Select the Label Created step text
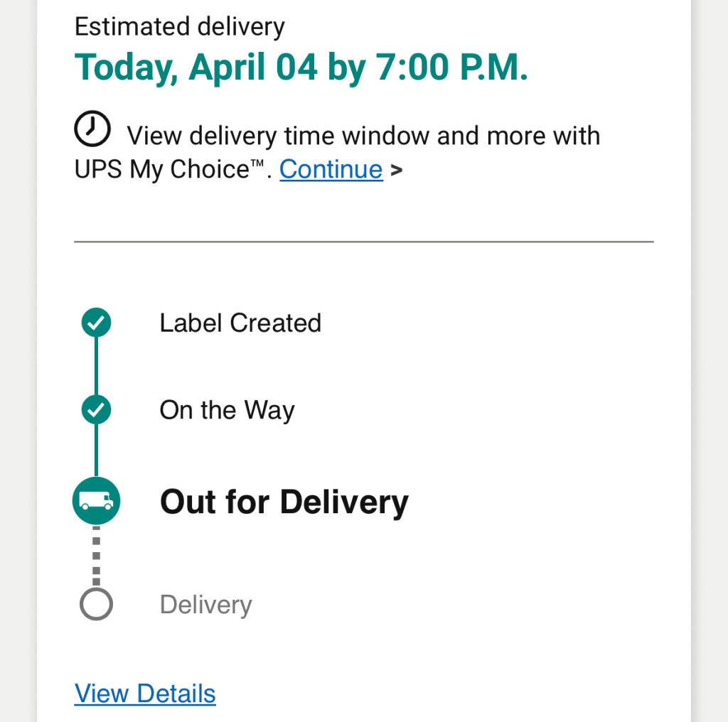This screenshot has width=728, height=722. click(x=240, y=323)
